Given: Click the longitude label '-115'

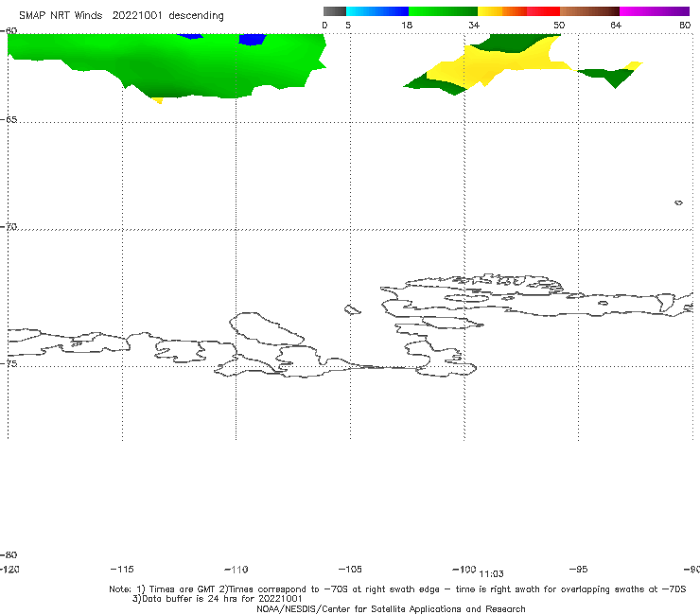Looking at the screenshot, I should tap(122, 569).
